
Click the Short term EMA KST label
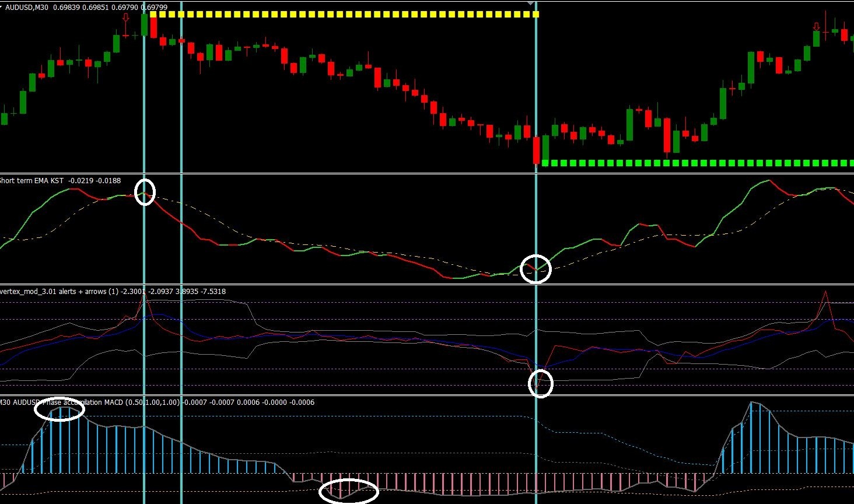[x=32, y=181]
